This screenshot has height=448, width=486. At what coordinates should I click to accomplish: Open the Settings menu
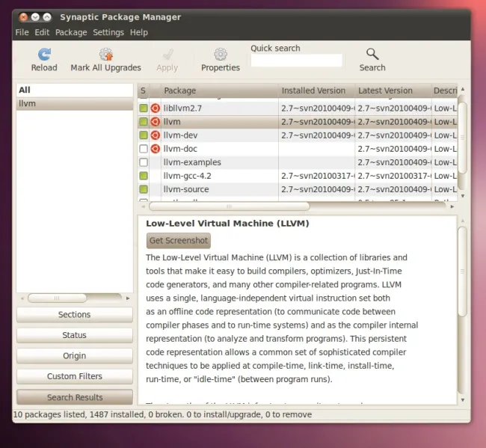(x=108, y=32)
